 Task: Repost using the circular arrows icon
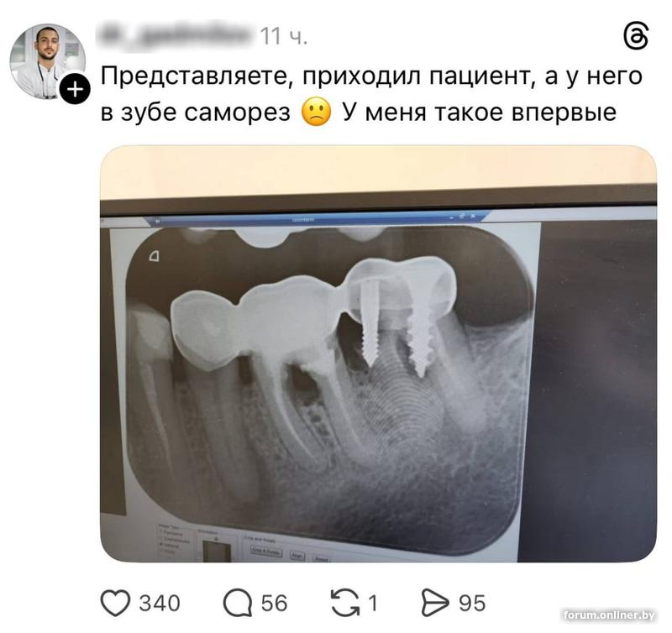coord(345,603)
